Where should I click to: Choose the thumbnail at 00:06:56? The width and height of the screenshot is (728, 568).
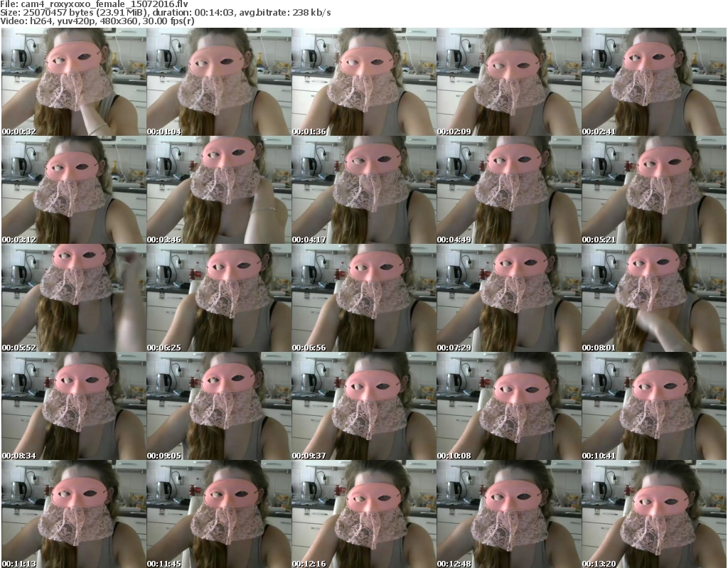[364, 298]
